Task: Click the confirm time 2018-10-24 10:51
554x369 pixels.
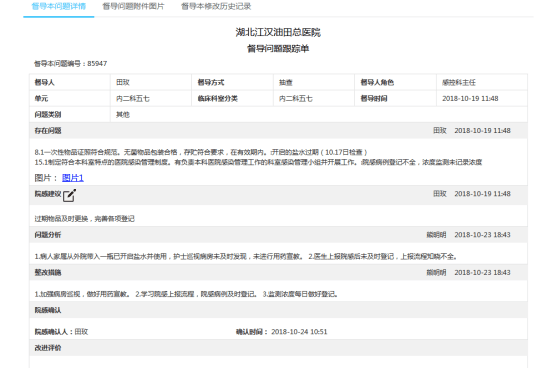Action: pyautogui.click(x=299, y=332)
